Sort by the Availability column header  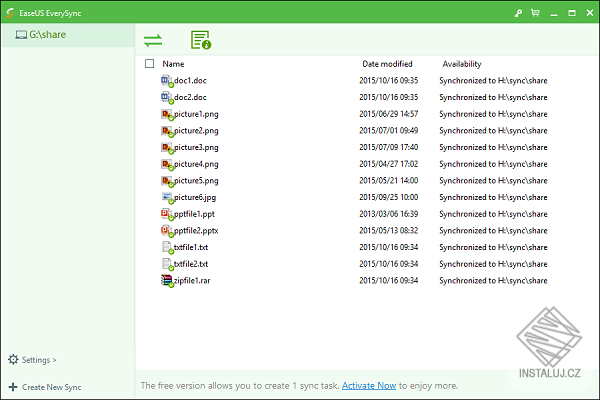(x=462, y=64)
